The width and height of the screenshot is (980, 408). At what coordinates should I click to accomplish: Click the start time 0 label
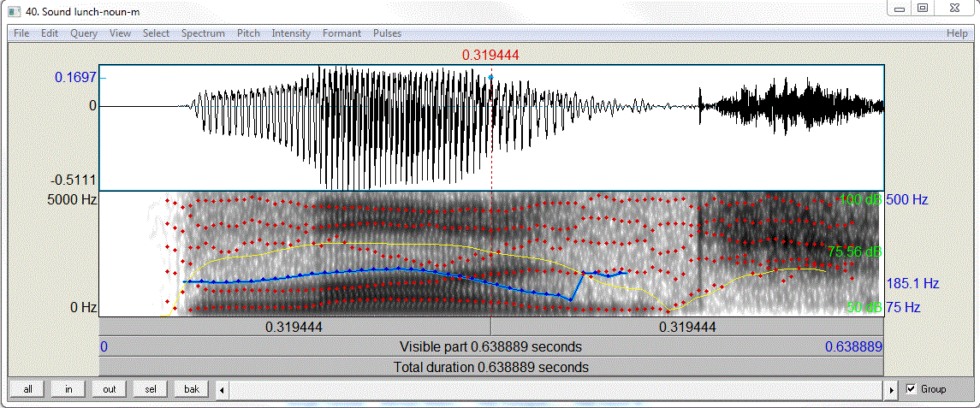click(x=104, y=346)
